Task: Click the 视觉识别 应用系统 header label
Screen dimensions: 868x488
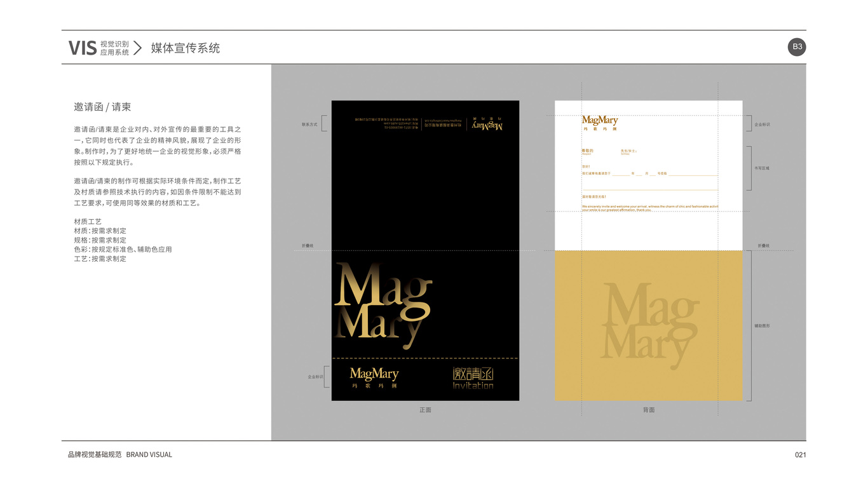Action: point(114,48)
